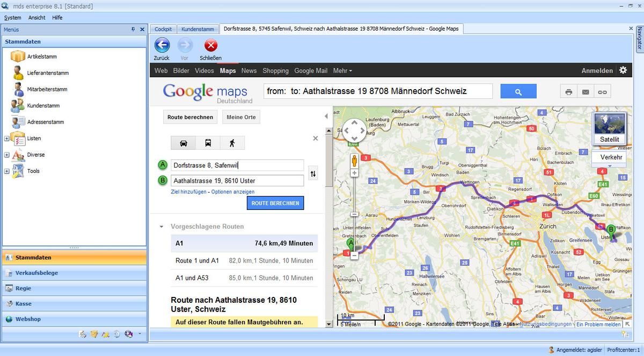Get the link using the chain icon

tap(602, 92)
